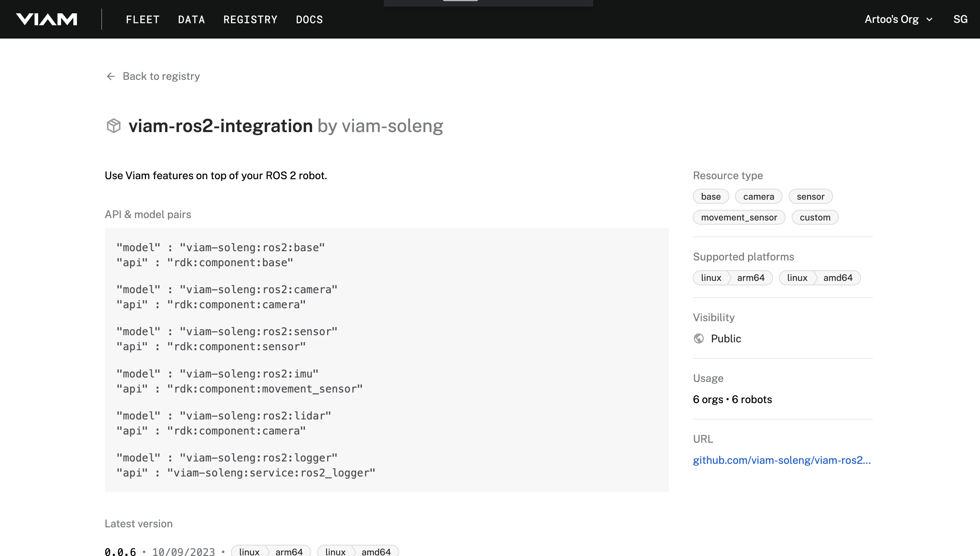Click the globe icon next to Public
Screen dimensions: 980x556
point(699,338)
